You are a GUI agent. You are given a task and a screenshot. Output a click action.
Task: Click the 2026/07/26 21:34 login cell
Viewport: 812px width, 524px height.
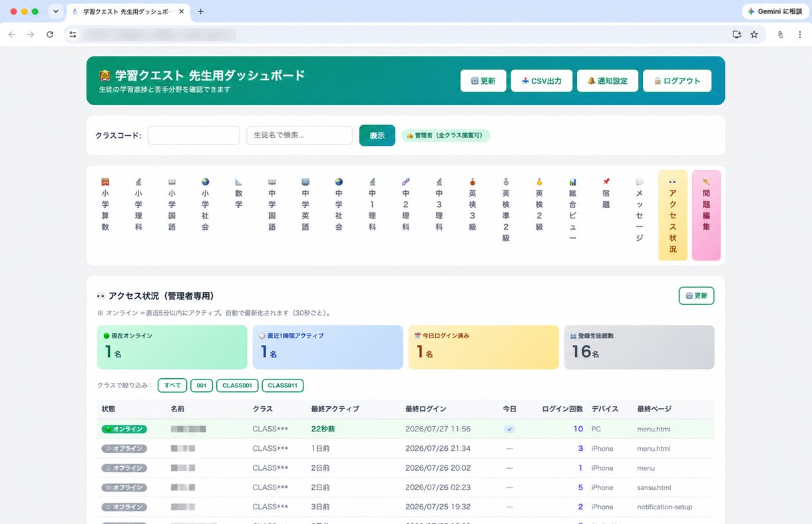pyautogui.click(x=438, y=449)
